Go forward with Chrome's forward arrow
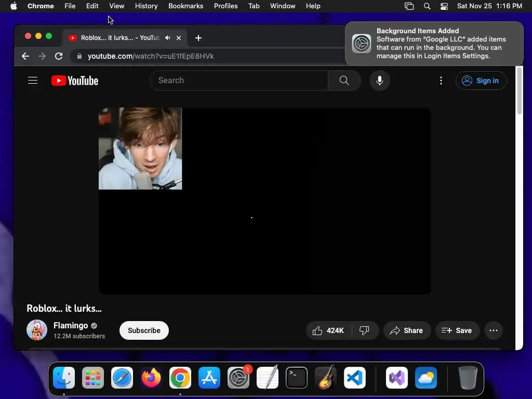The height and width of the screenshot is (399, 532). (42, 56)
